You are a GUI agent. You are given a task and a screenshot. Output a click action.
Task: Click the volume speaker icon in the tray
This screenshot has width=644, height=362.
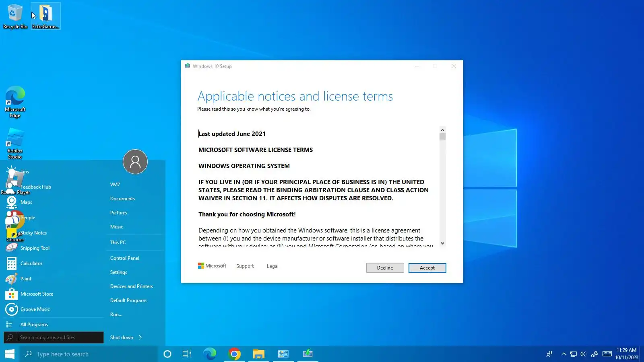coord(583,354)
